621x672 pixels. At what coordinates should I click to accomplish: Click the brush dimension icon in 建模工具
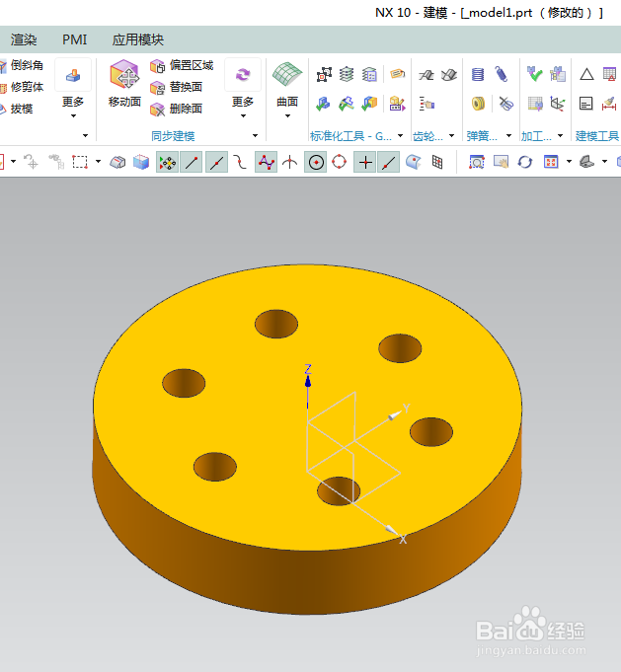pos(609,104)
